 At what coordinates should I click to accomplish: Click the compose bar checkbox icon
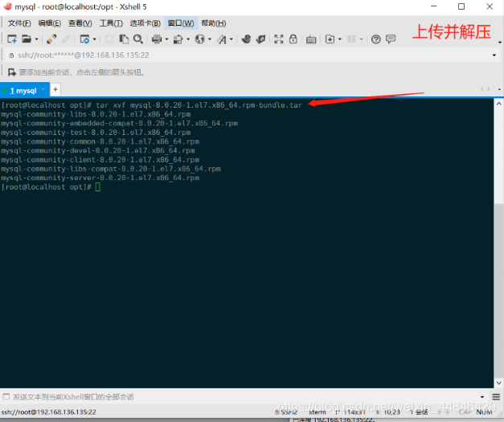coord(6,396)
